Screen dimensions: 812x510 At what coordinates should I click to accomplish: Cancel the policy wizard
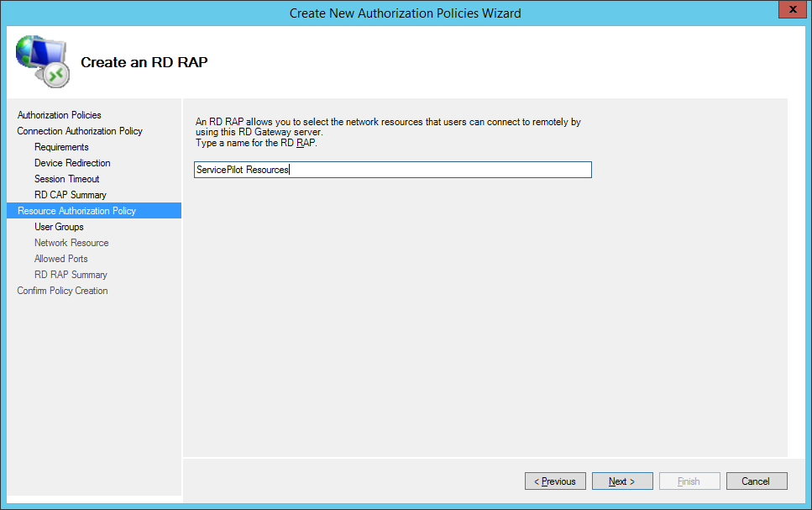point(756,481)
